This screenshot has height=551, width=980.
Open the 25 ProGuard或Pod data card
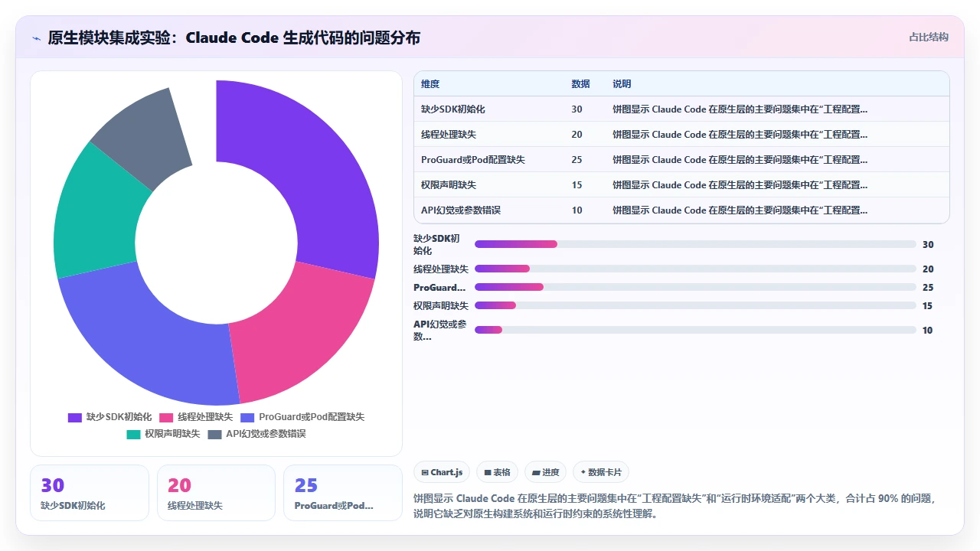(x=343, y=493)
